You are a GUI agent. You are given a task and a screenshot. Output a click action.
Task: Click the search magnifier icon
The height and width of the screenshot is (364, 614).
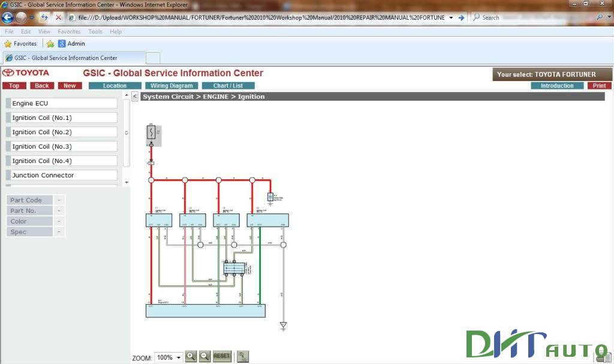[600, 17]
